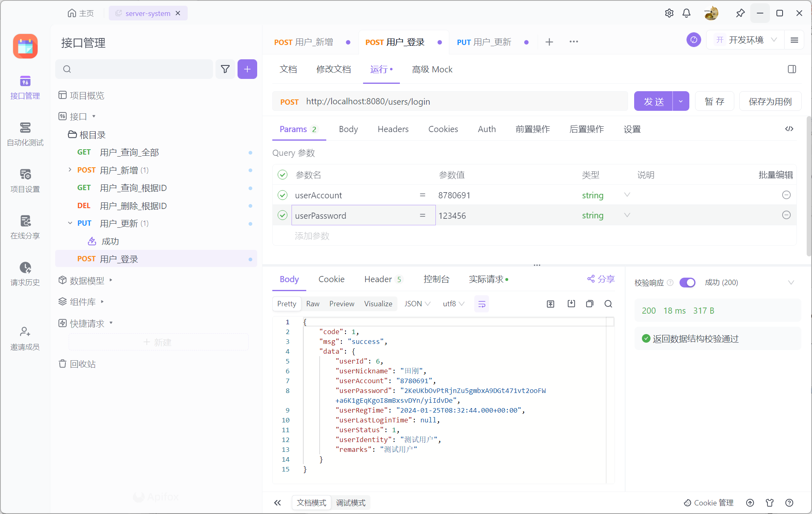Image resolution: width=812 pixels, height=514 pixels.
Task: Open the settings gear icon
Action: tap(669, 13)
